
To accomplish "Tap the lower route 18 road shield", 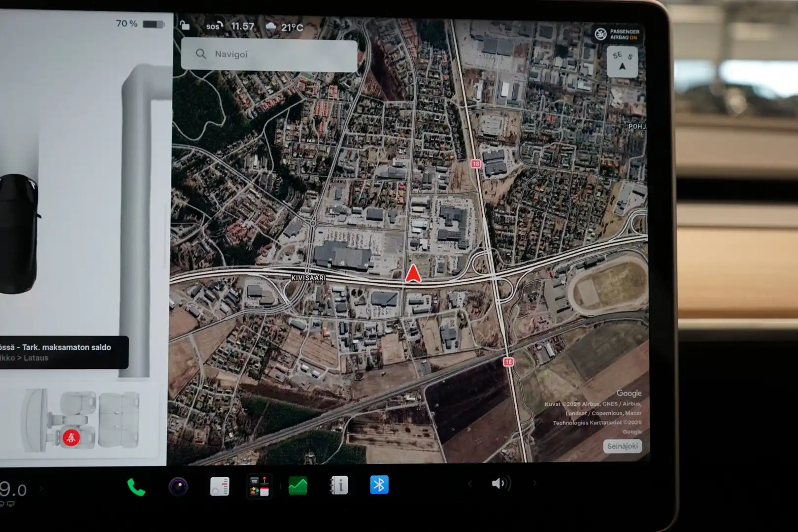I will point(508,362).
